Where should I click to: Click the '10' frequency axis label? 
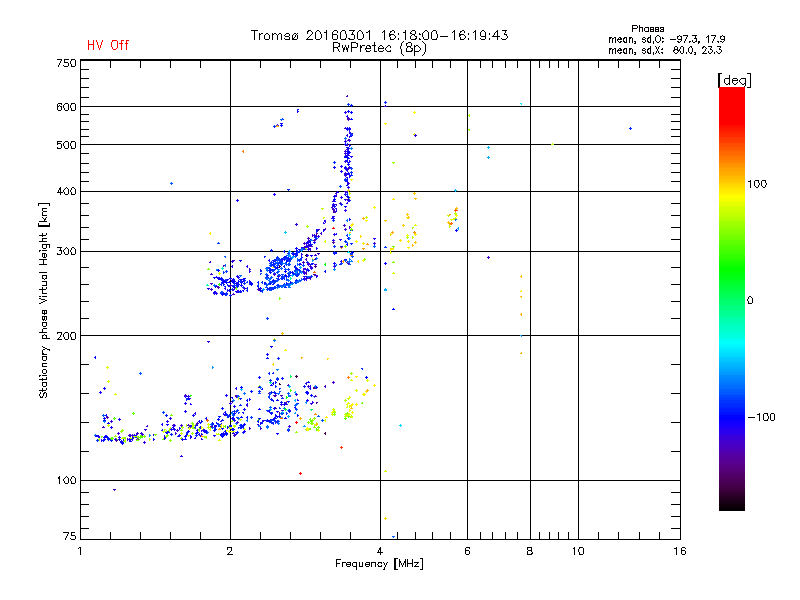coord(578,551)
